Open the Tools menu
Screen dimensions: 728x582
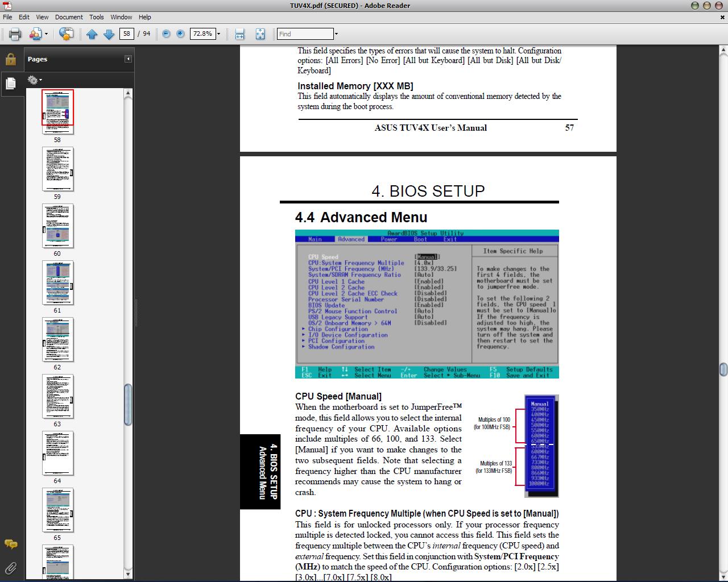click(x=97, y=17)
